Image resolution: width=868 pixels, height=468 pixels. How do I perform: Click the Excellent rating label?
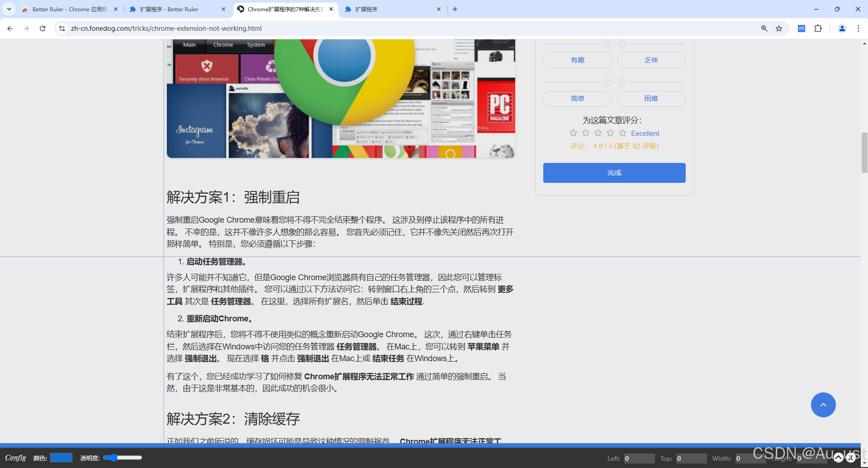pyautogui.click(x=645, y=134)
